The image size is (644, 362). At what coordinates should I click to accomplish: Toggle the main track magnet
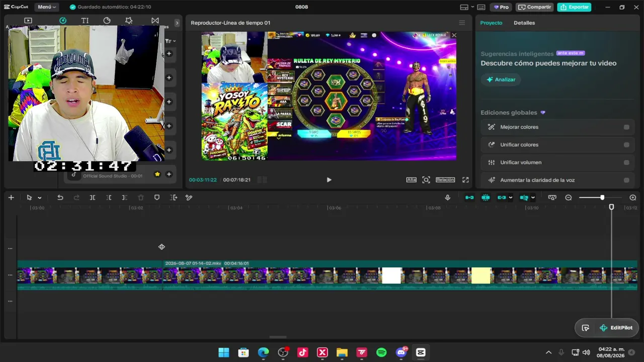[469, 198]
